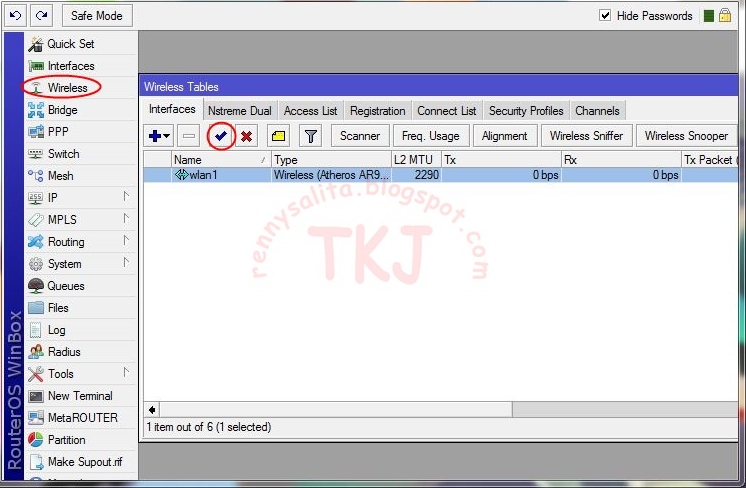Click the scroll-left arrow of the table

pyautogui.click(x=152, y=410)
